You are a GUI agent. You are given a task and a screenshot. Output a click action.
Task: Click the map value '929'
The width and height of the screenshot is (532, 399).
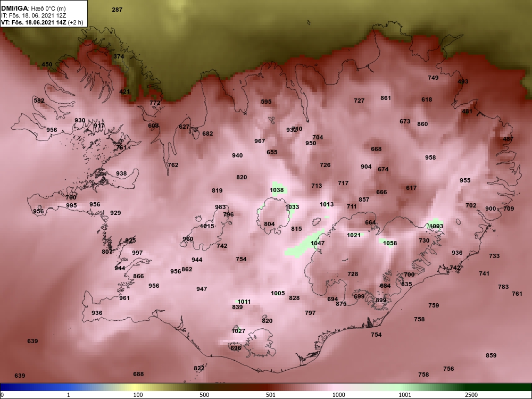(x=115, y=213)
